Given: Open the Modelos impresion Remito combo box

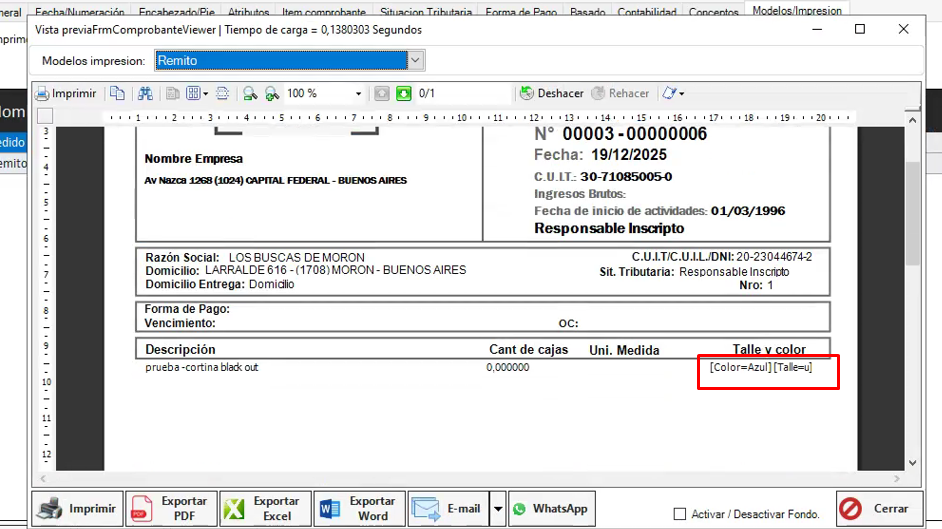Looking at the screenshot, I should coord(290,60).
